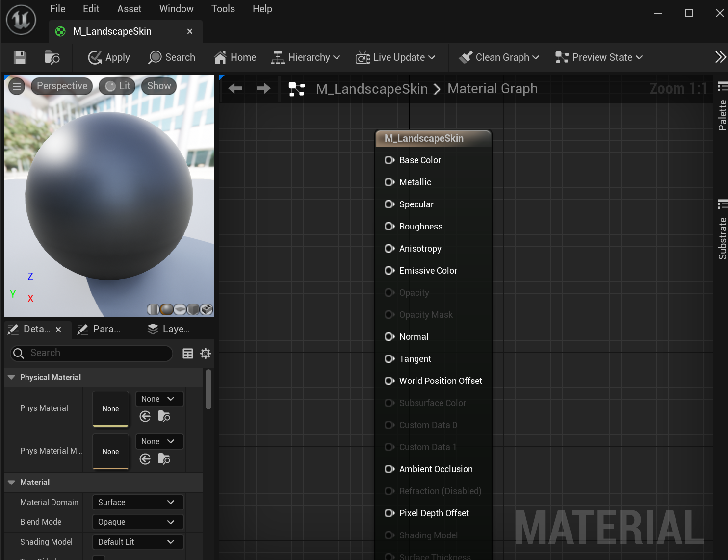Click the Anisotropy input pin

pyautogui.click(x=390, y=249)
